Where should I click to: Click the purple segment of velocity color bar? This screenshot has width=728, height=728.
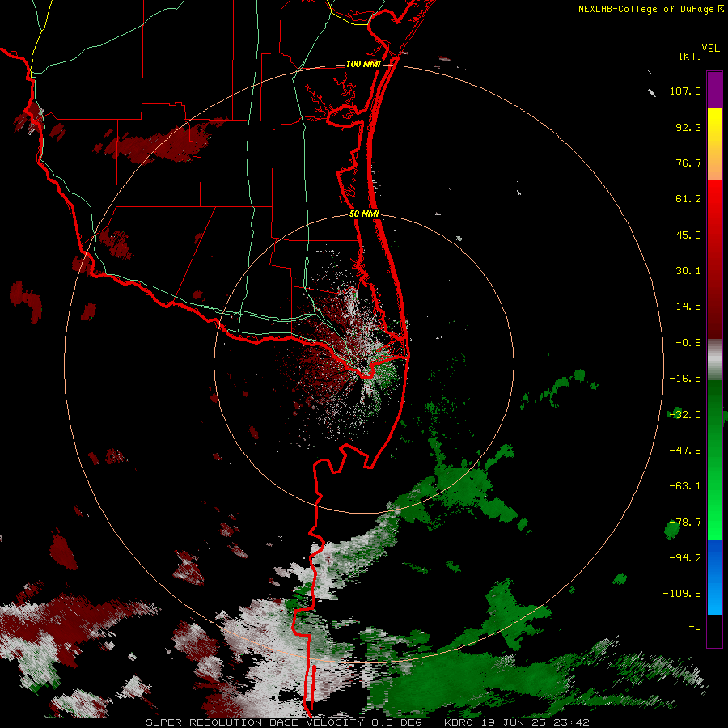[x=714, y=90]
